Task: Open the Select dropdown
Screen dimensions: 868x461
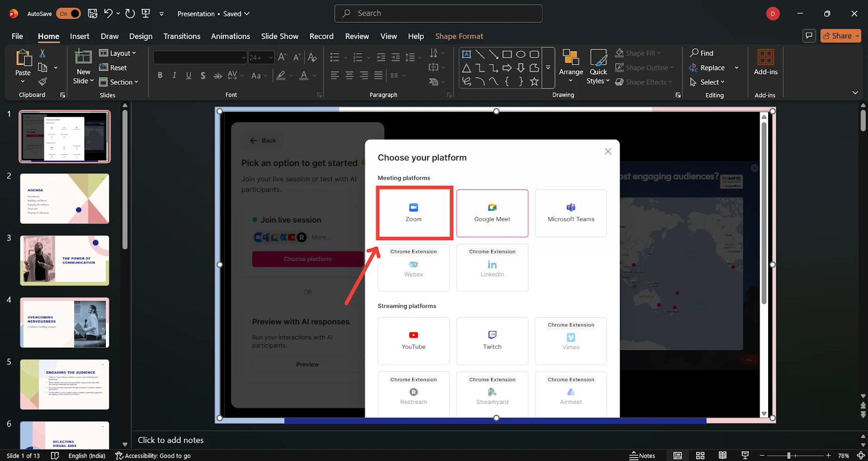Action: pyautogui.click(x=707, y=82)
